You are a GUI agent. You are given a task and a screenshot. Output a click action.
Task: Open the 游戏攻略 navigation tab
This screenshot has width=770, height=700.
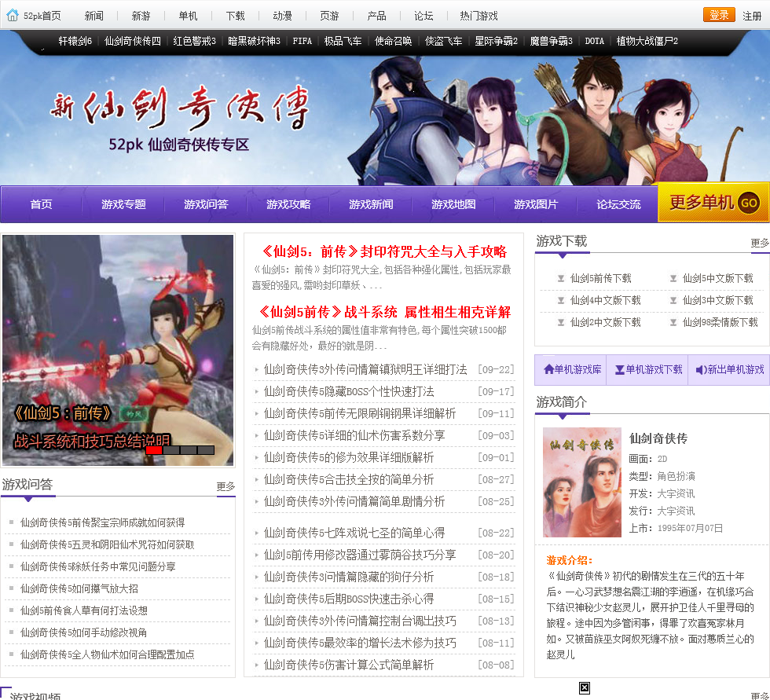pos(288,204)
